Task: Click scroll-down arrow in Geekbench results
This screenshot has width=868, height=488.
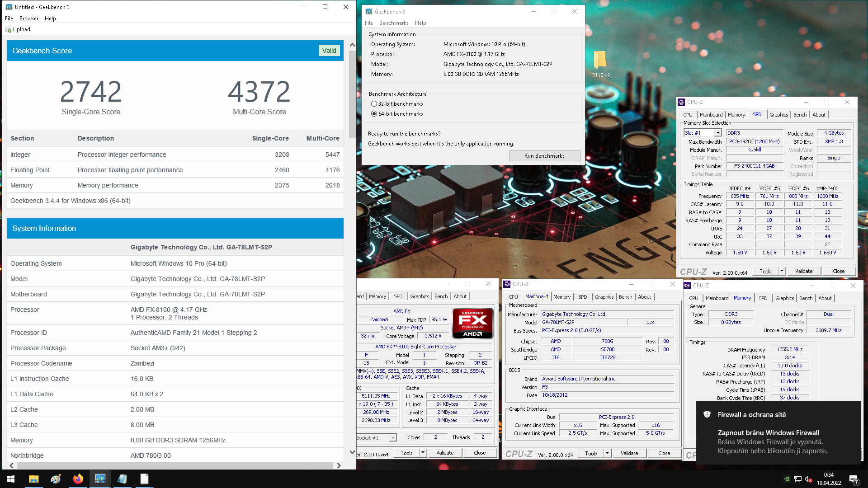Action: pos(352,452)
